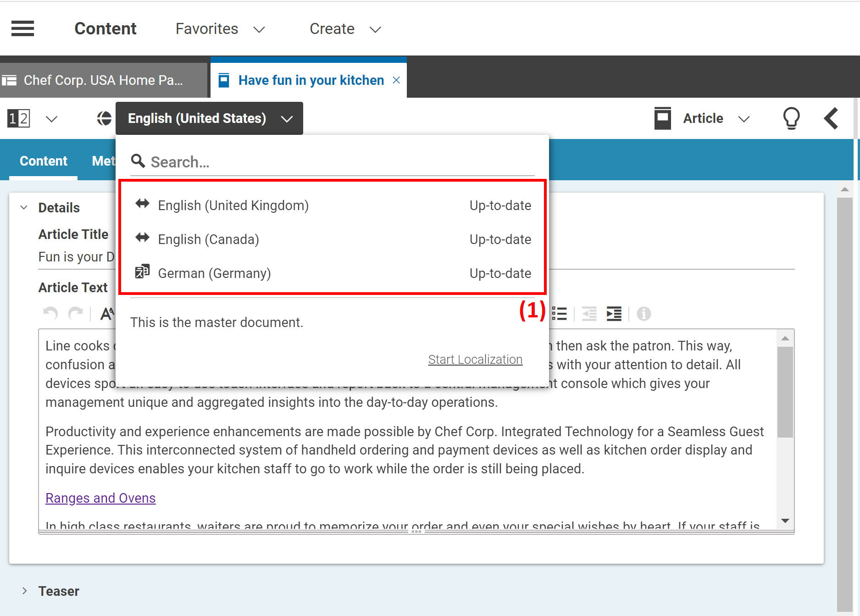Click the article text scrollbar down arrow

(785, 521)
